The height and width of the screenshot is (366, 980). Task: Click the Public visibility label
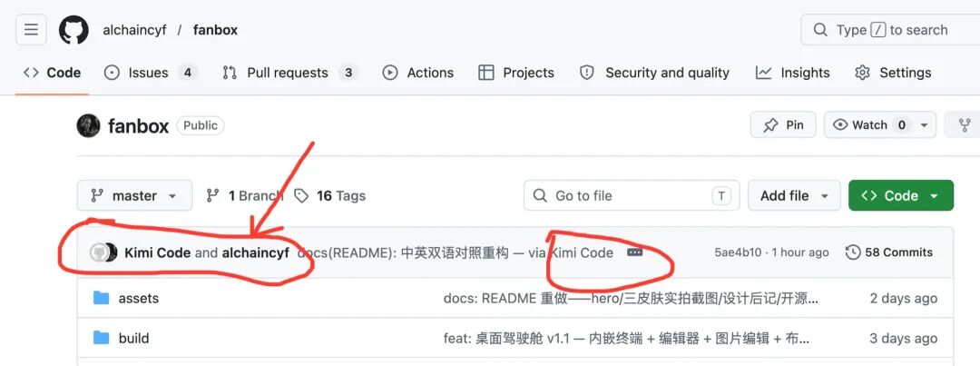(201, 125)
